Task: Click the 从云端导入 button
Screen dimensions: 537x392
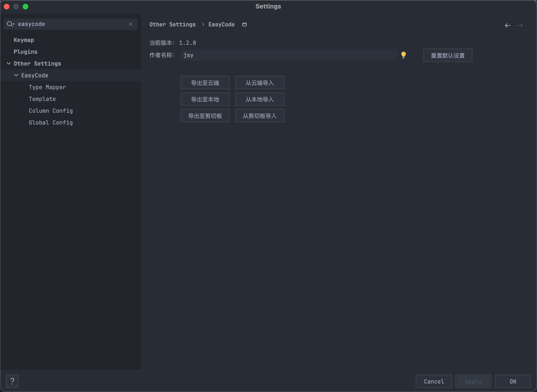Action: coord(260,83)
